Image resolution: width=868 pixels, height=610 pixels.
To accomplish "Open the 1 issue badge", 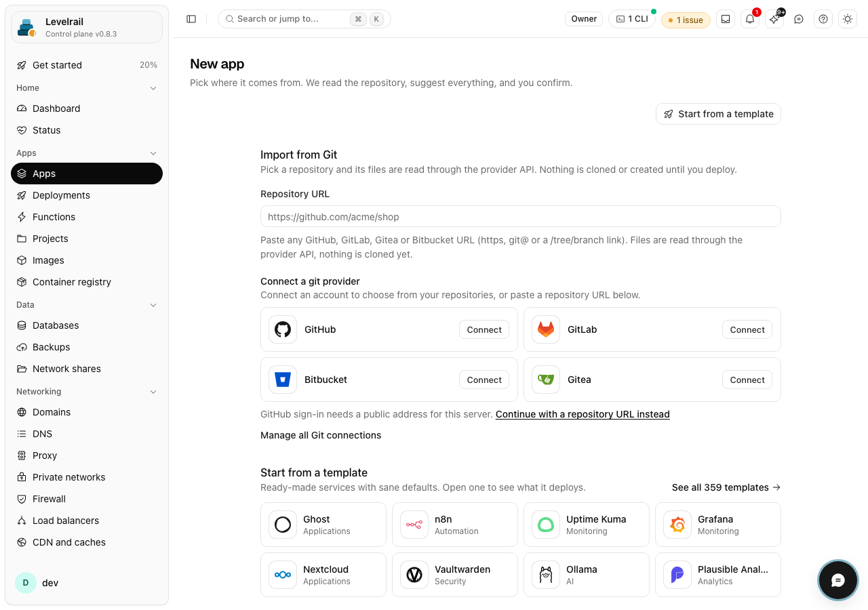I will tap(686, 20).
